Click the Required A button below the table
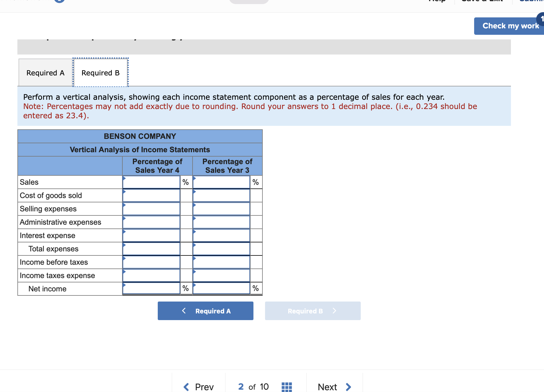The image size is (544, 392). point(205,311)
